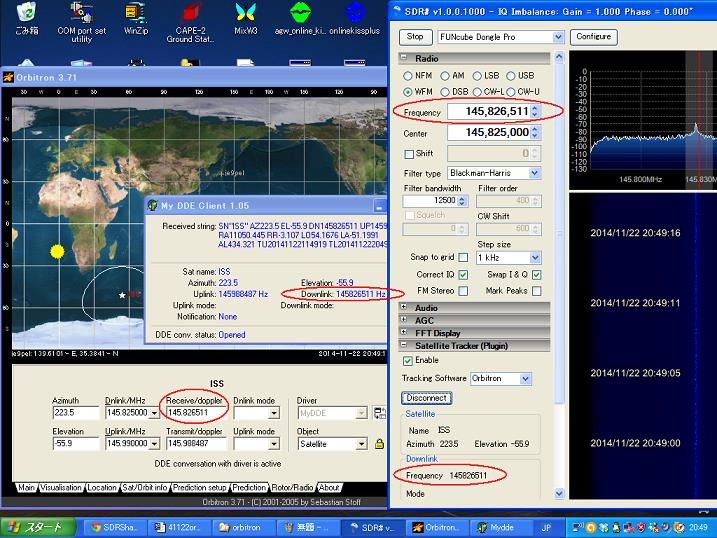Screen dimensions: 717x538
Task: Open the Windows Start button
Action: click(x=38, y=527)
